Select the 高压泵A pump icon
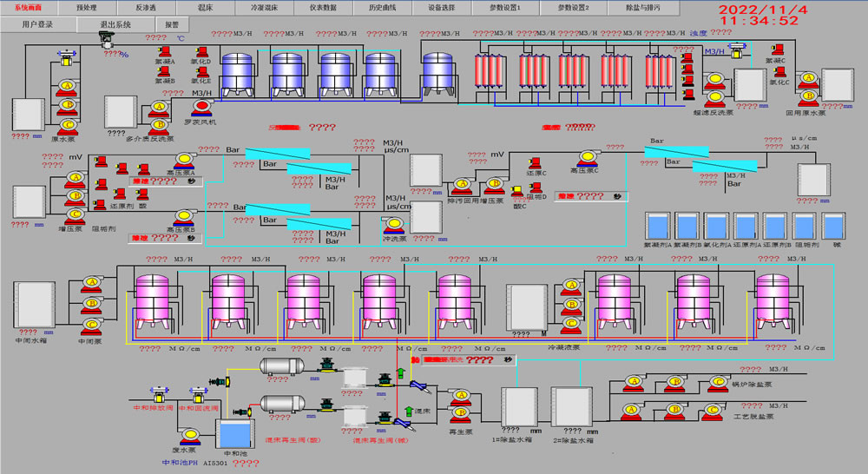Image resolution: width=868 pixels, height=474 pixels. (183, 160)
